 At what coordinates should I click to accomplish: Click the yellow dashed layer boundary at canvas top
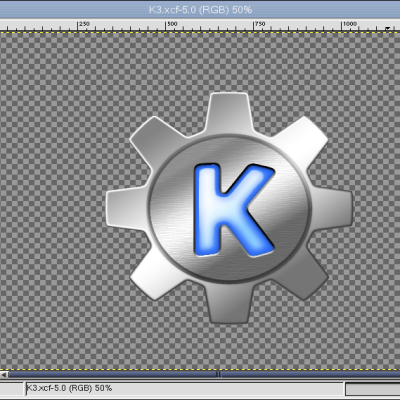(200, 32)
